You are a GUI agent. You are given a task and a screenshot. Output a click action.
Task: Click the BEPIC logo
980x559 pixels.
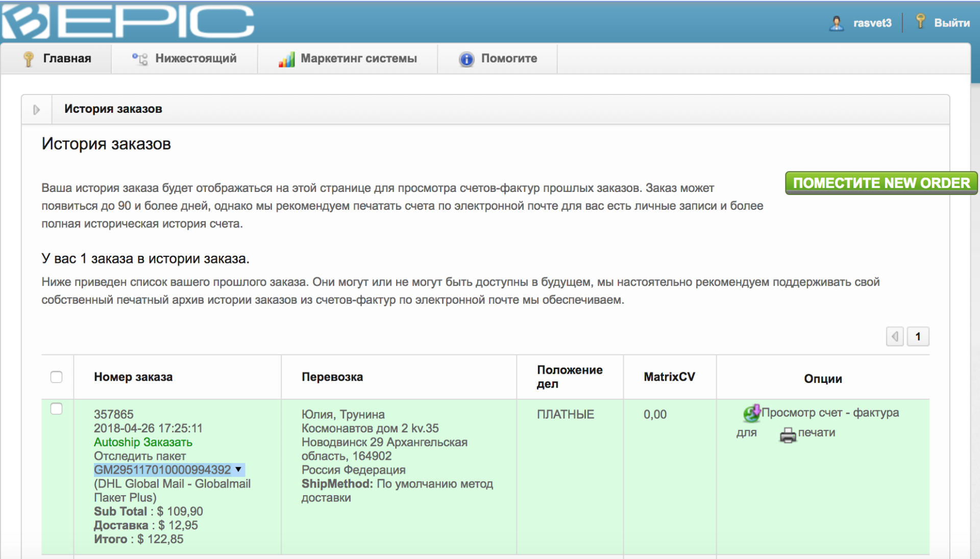[128, 21]
